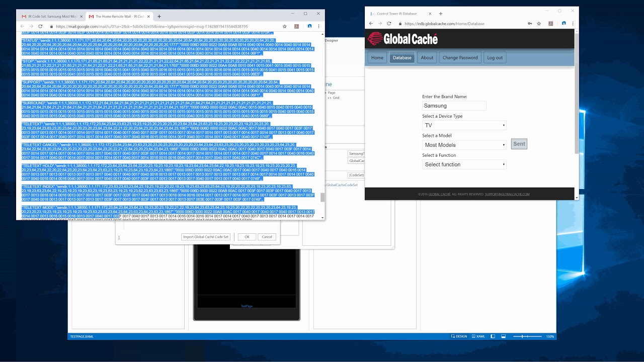Viewport: 644px width, 362px height.
Task: Reload the irdb.globalcache.com page
Action: tap(389, 23)
